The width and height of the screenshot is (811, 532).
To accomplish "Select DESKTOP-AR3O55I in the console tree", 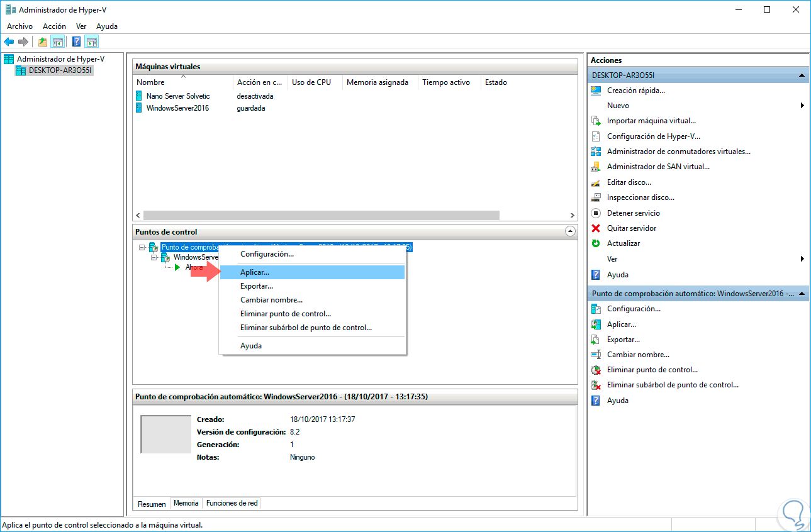I will point(60,70).
